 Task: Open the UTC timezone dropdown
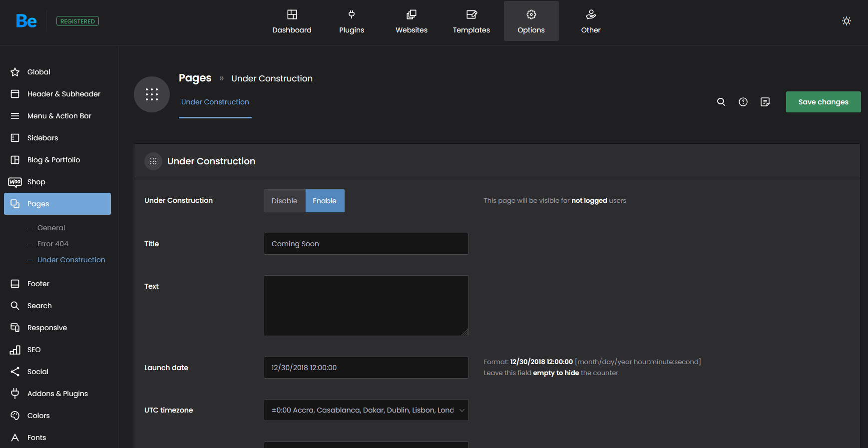[366, 410]
